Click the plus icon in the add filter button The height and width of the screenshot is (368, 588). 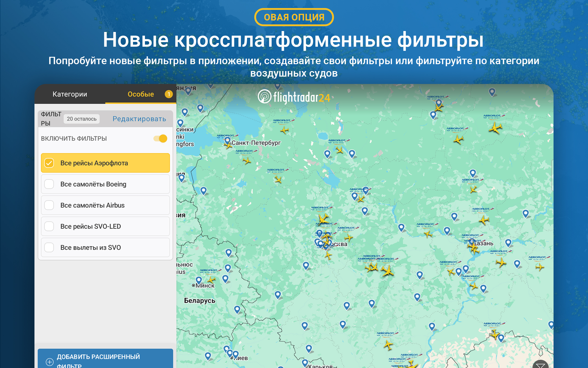click(50, 362)
